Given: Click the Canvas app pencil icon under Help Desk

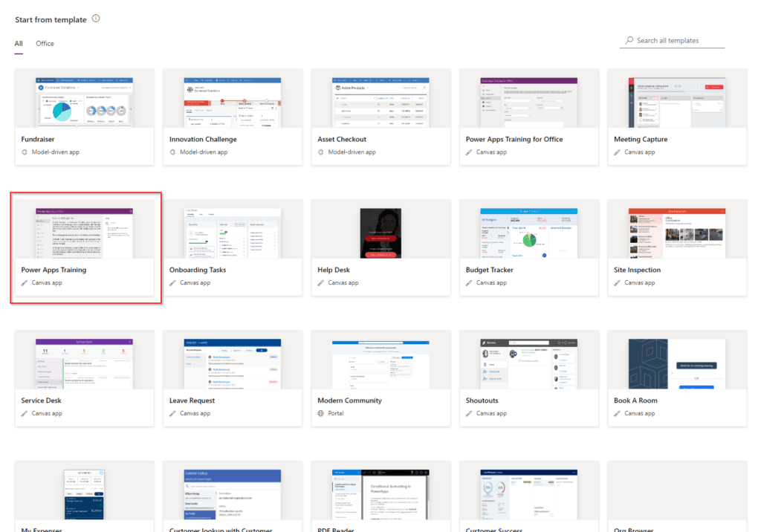Looking at the screenshot, I should 320,282.
